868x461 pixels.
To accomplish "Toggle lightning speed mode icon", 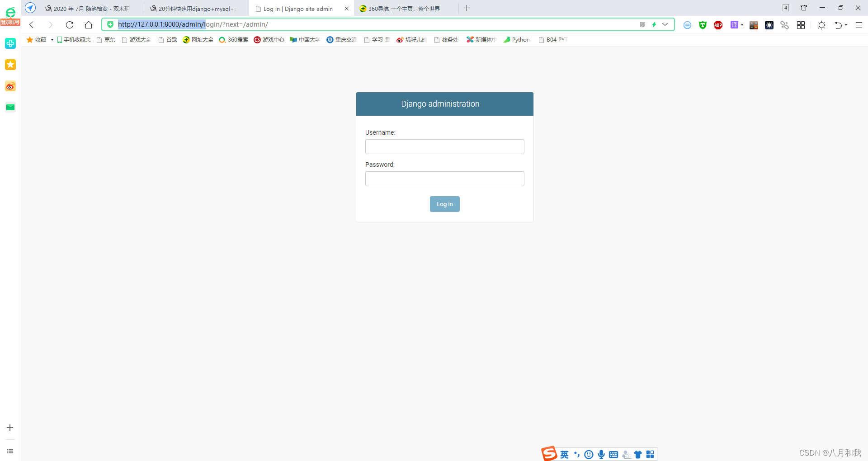I will (x=654, y=24).
